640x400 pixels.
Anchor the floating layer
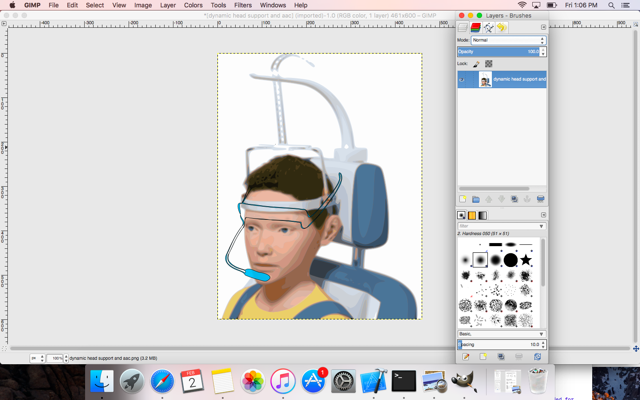tap(527, 199)
